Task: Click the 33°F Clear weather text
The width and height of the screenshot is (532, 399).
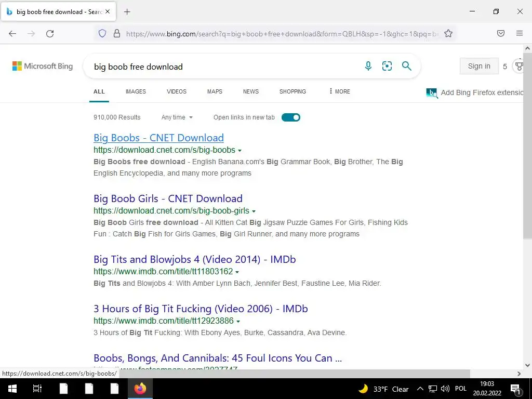Action: point(391,389)
